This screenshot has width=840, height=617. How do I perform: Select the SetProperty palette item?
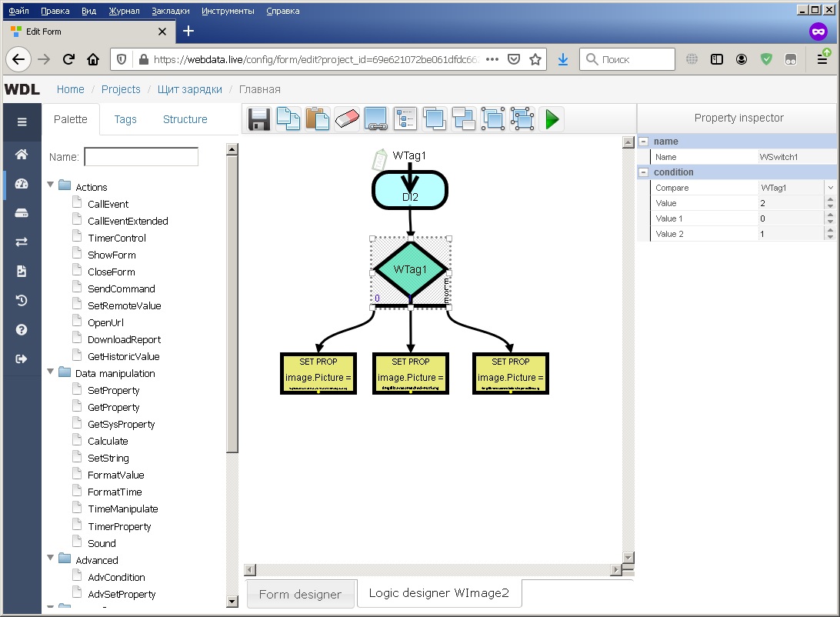point(113,390)
